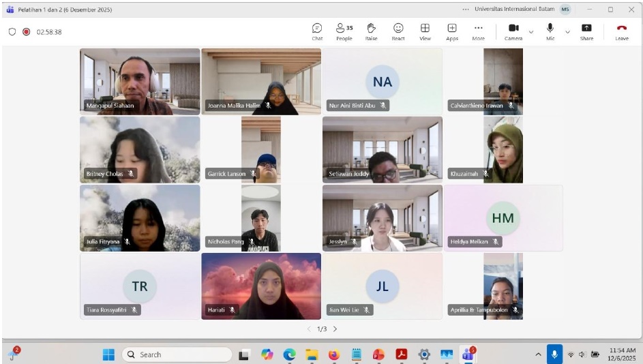This screenshot has height=364, width=643.
Task: Show hidden system tray icons chevron
Action: click(x=538, y=354)
